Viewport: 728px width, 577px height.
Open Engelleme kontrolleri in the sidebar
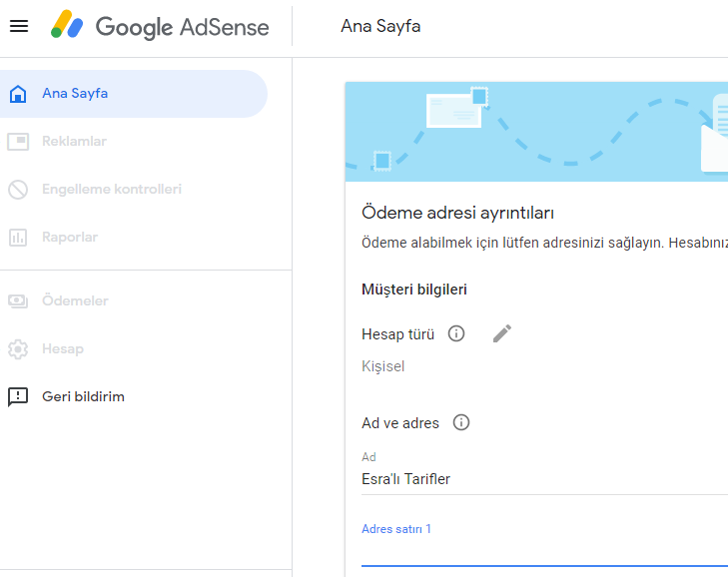[112, 189]
